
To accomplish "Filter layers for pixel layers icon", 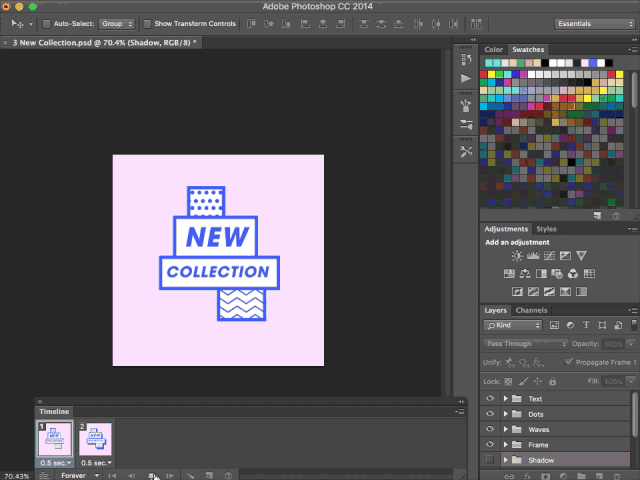I will [x=554, y=325].
